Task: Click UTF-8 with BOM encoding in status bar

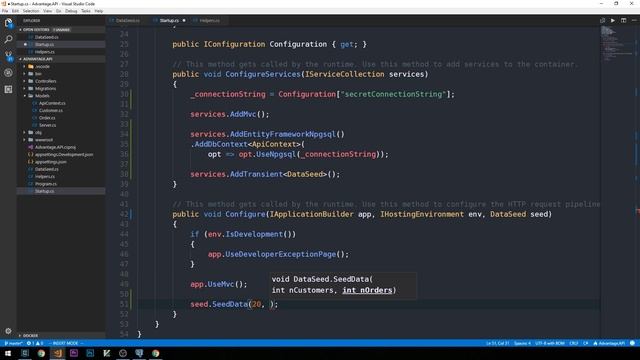Action: [550, 343]
